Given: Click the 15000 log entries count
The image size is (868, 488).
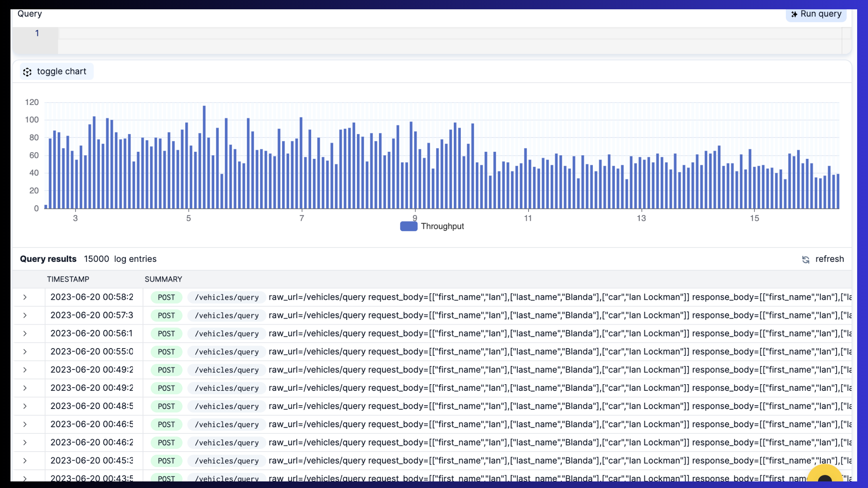Looking at the screenshot, I should [96, 259].
